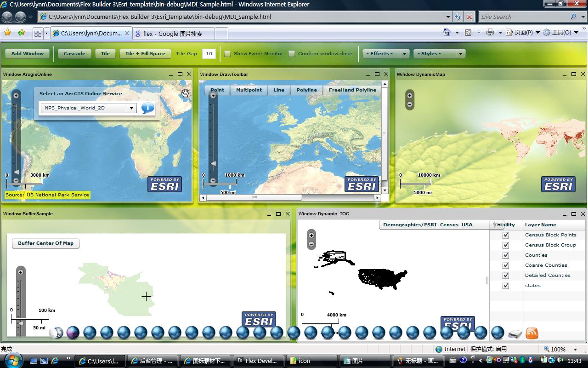Open the Windows Start orb
The height and width of the screenshot is (368, 588).
tap(12, 360)
